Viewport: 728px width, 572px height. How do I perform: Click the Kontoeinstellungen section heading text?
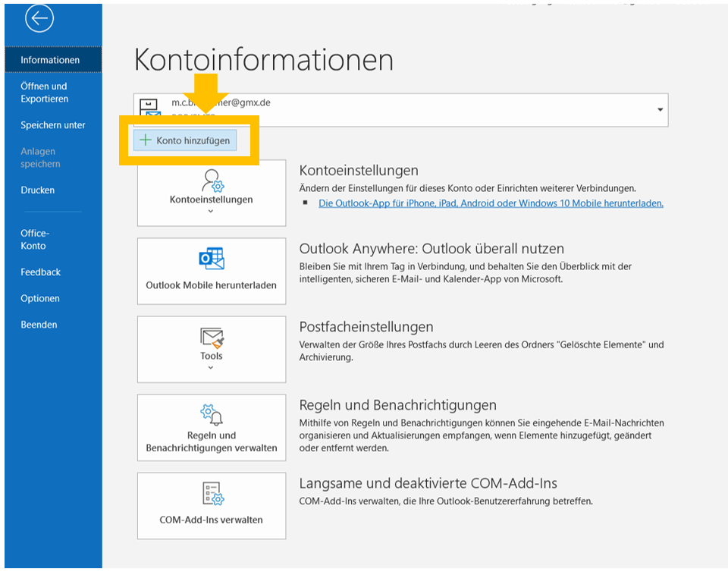tap(359, 171)
